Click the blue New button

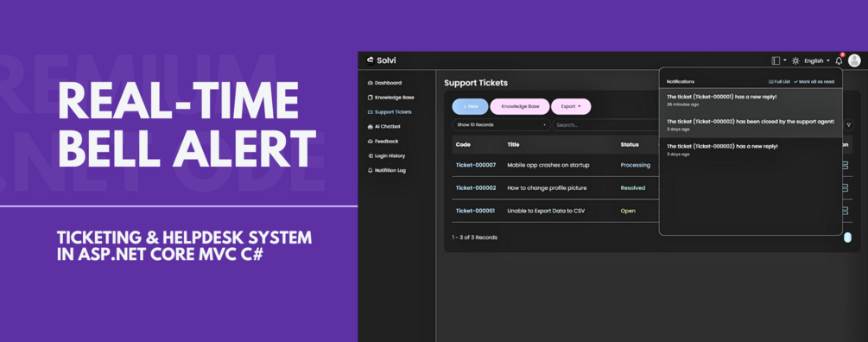(470, 106)
